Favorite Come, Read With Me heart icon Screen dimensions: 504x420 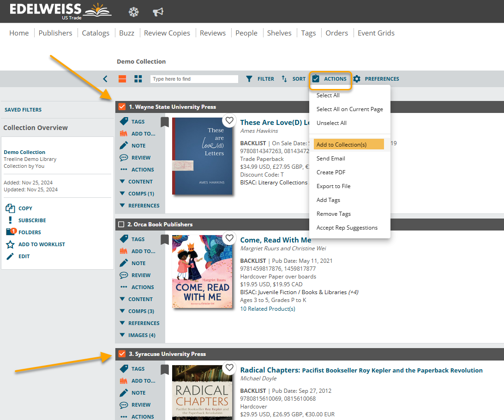229,238
